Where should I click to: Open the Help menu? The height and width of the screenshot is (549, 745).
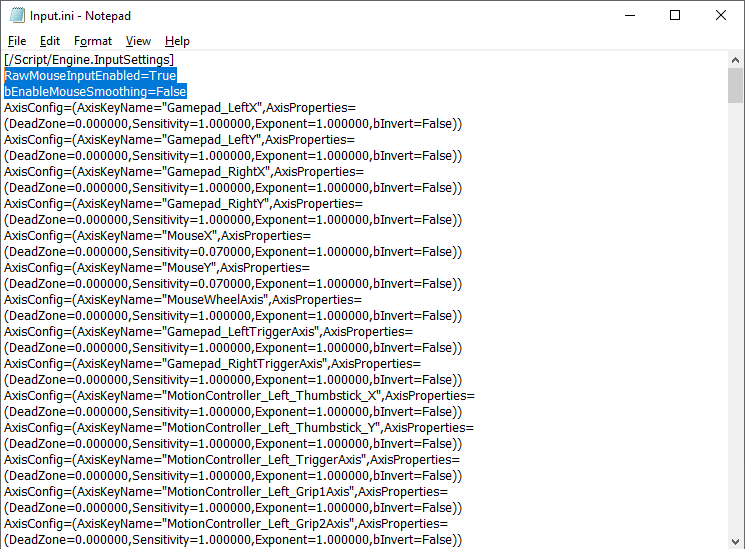coord(177,41)
